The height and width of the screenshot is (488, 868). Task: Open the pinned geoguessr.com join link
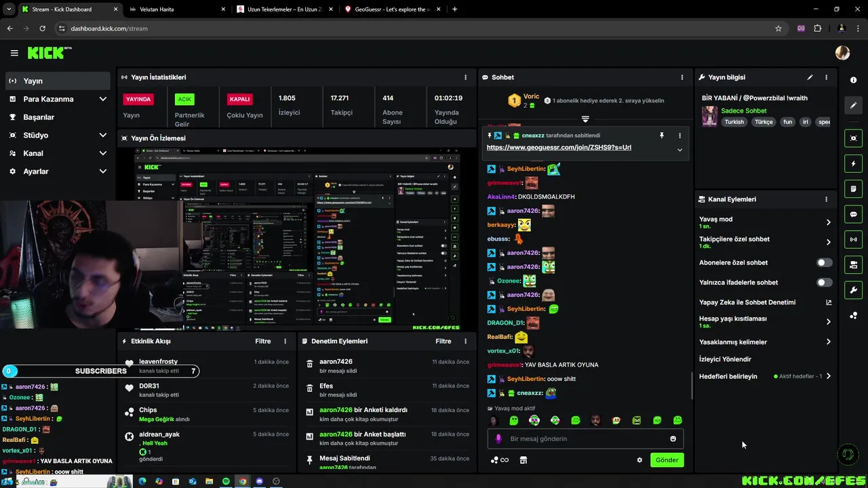point(559,147)
